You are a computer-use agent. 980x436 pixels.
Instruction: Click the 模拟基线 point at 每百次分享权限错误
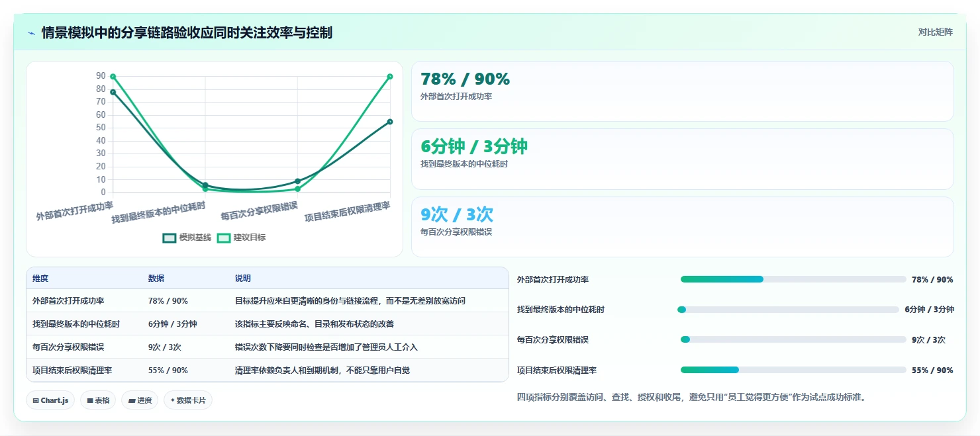[298, 181]
